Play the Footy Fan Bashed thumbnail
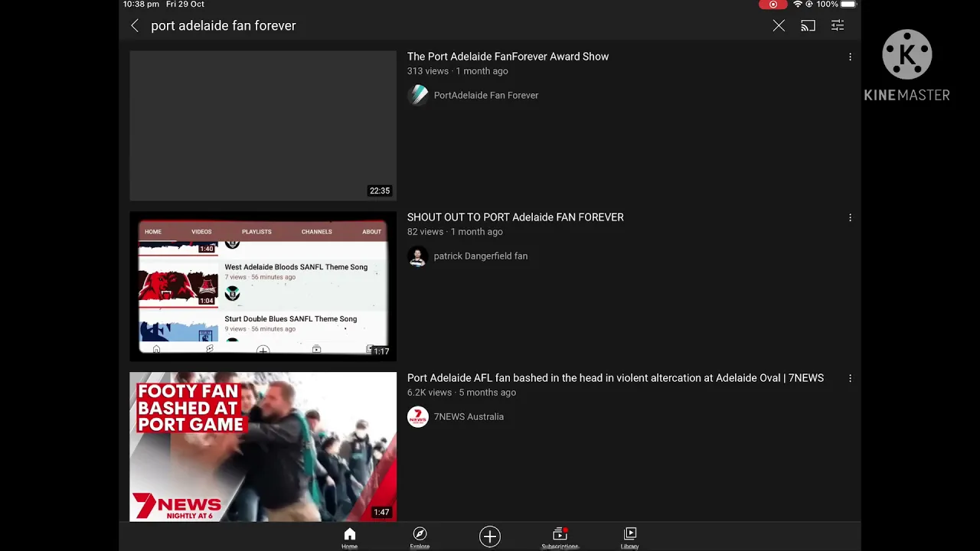The image size is (980, 551). pyautogui.click(x=263, y=447)
